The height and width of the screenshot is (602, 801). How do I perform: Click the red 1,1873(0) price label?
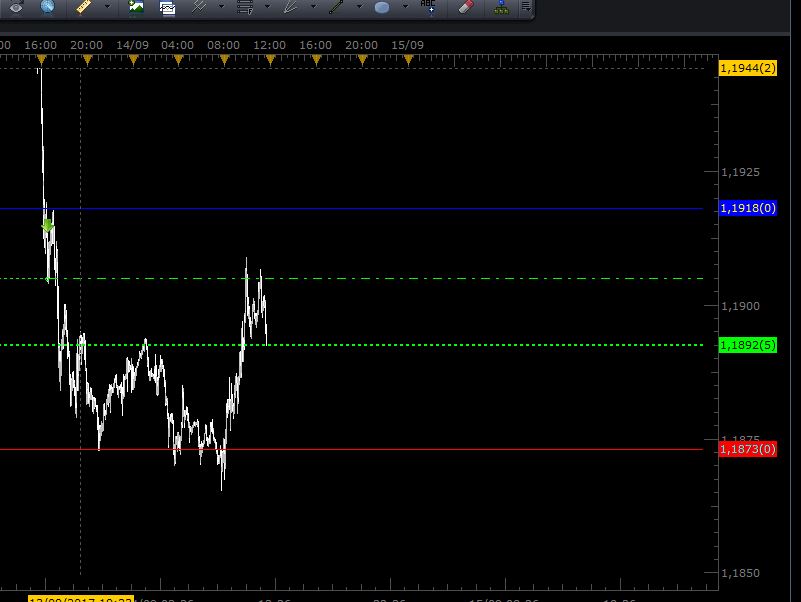748,449
